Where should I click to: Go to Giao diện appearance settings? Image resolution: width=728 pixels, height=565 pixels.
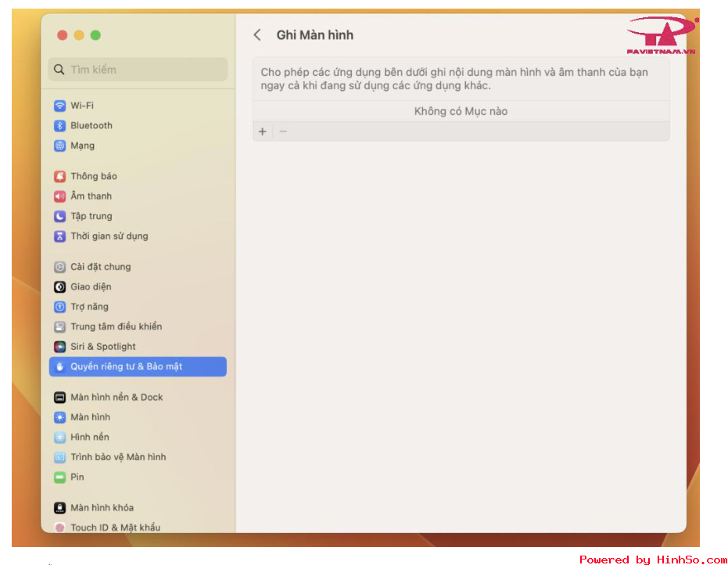(91, 287)
